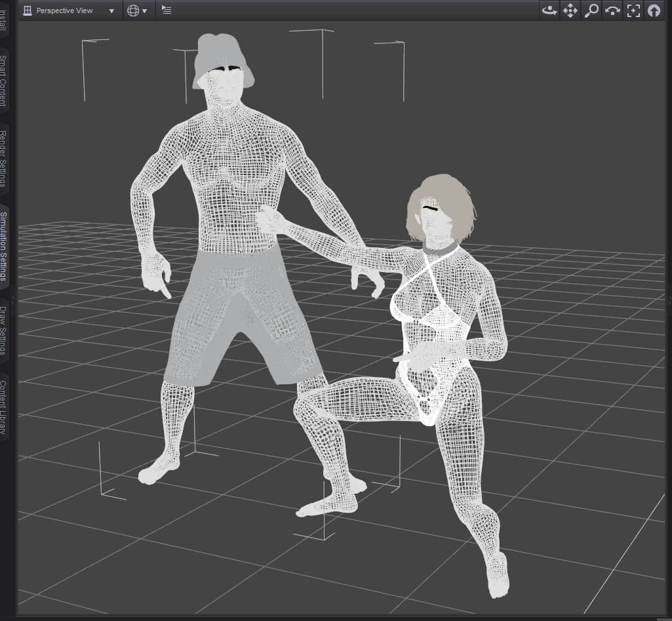The height and width of the screenshot is (621, 672).
Task: Select the standing figure's bucket hat
Action: coord(224,60)
